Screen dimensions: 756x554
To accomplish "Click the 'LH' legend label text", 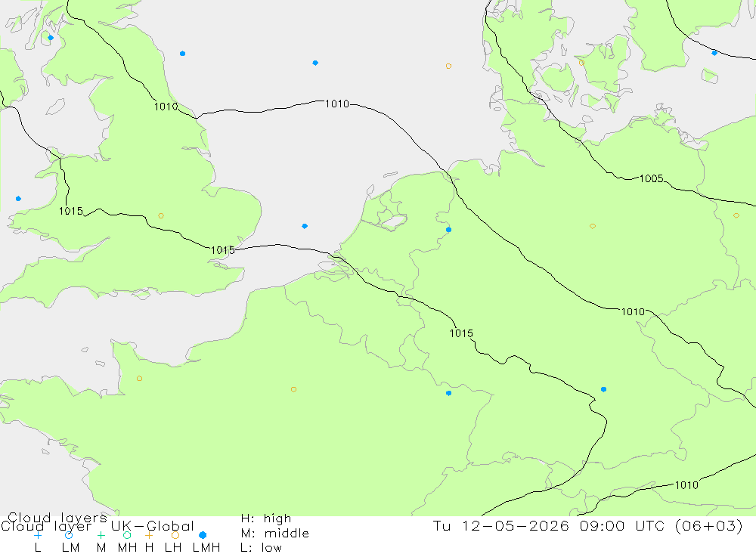I will click(x=173, y=548).
